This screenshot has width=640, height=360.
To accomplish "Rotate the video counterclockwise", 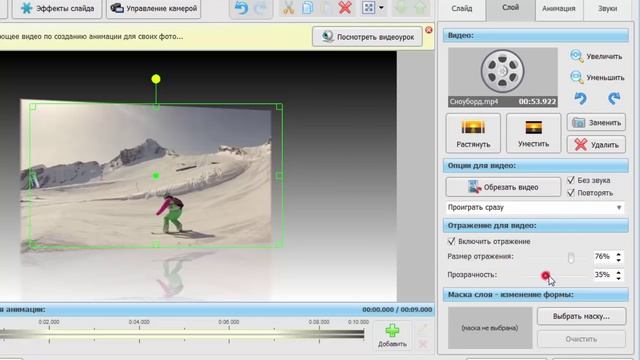I will coord(580,98).
